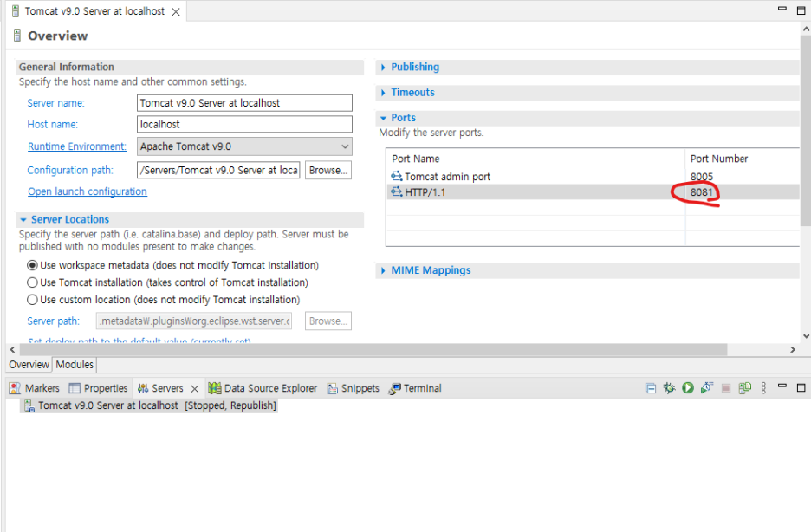Image resolution: width=811 pixels, height=532 pixels.
Task: Collapse the Server Locations section
Action: pyautogui.click(x=23, y=220)
